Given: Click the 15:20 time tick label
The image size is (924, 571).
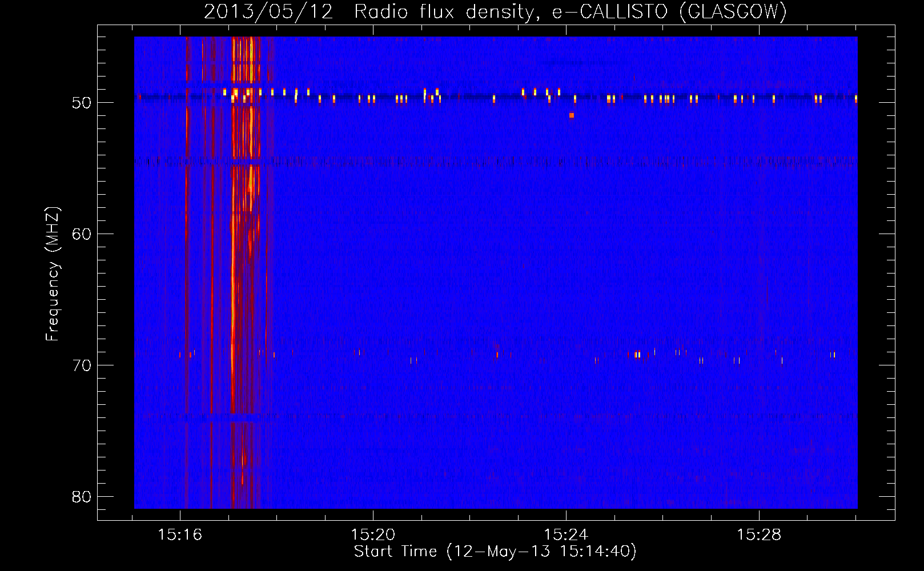Looking at the screenshot, I should [373, 535].
